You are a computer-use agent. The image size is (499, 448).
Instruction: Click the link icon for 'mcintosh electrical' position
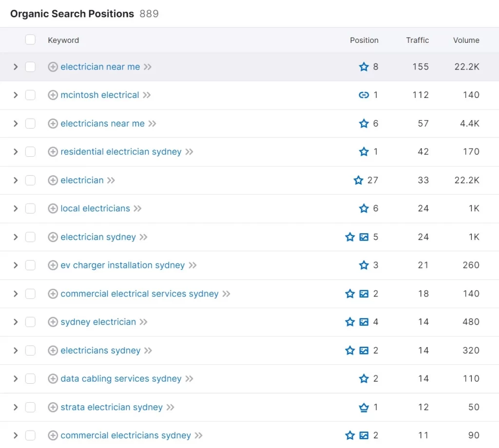(x=364, y=95)
